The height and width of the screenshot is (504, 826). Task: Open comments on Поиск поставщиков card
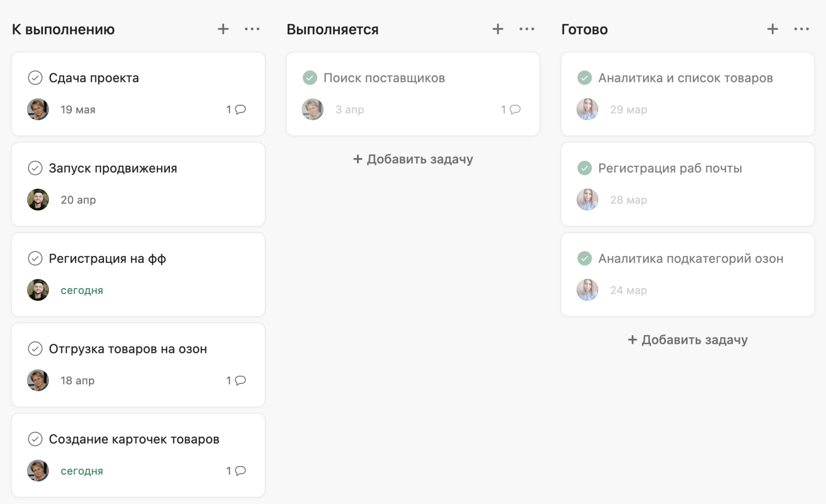(x=511, y=110)
